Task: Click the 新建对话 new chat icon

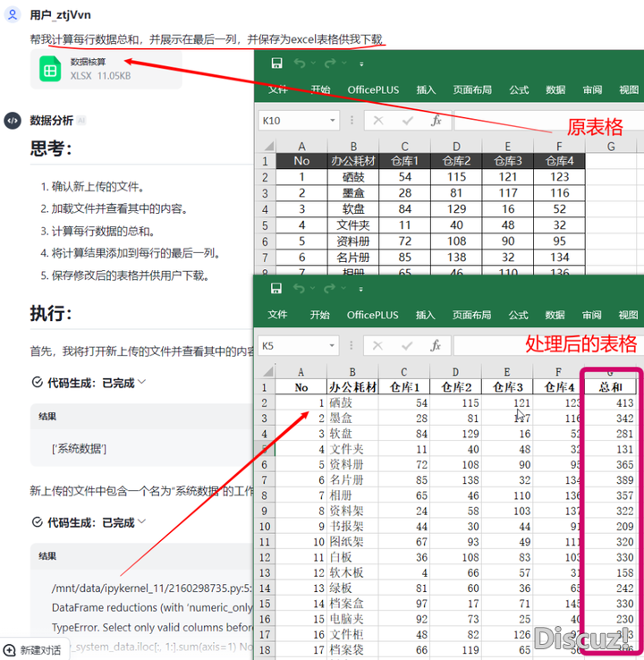Action: (x=10, y=649)
